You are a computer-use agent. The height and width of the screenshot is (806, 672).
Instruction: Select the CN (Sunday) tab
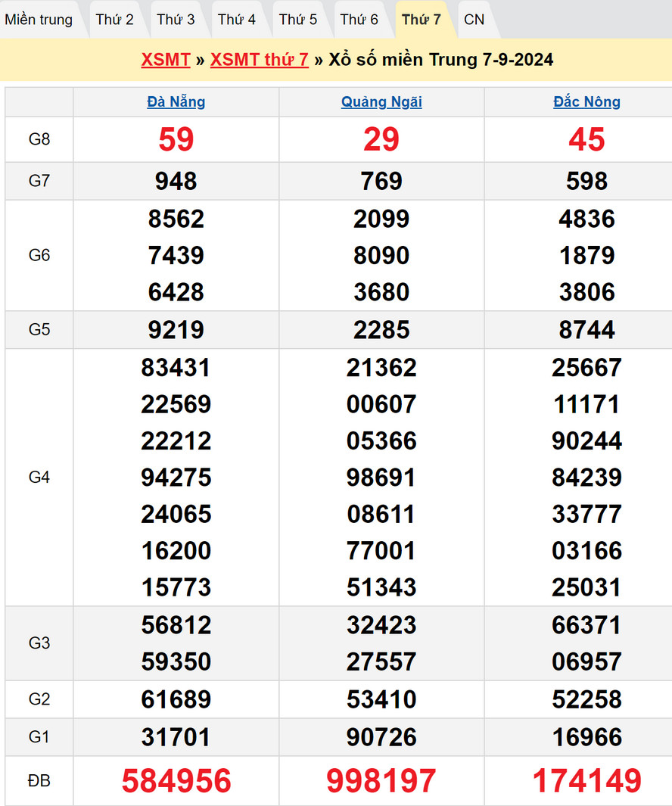click(x=474, y=20)
